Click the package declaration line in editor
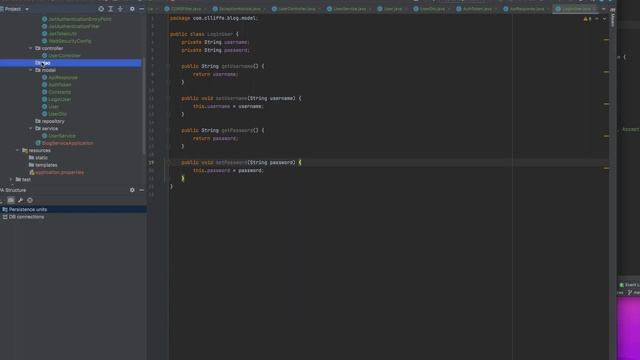Viewport: 640px width, 360px height. [x=214, y=18]
